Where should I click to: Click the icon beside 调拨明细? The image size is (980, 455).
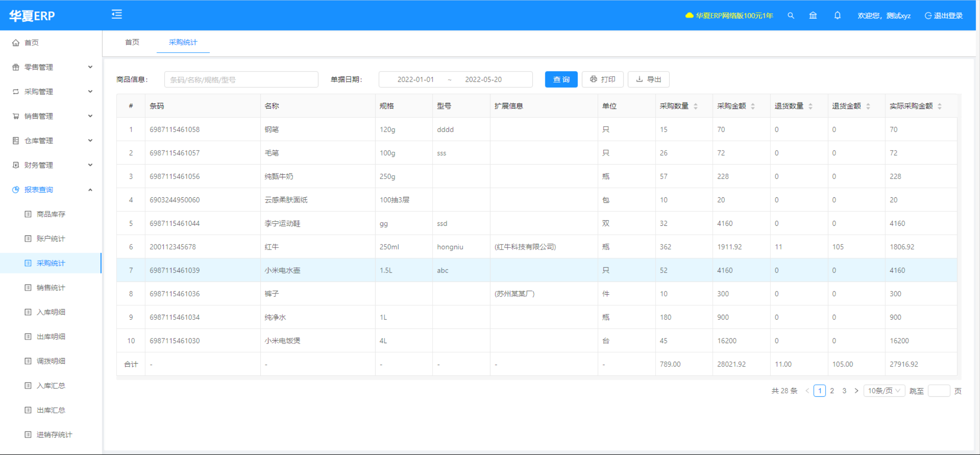[x=28, y=361]
